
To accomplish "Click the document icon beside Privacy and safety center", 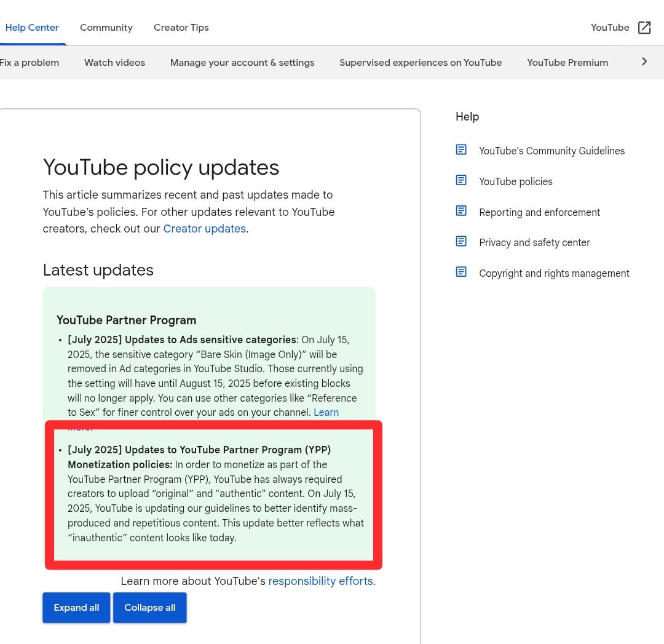I will [461, 241].
